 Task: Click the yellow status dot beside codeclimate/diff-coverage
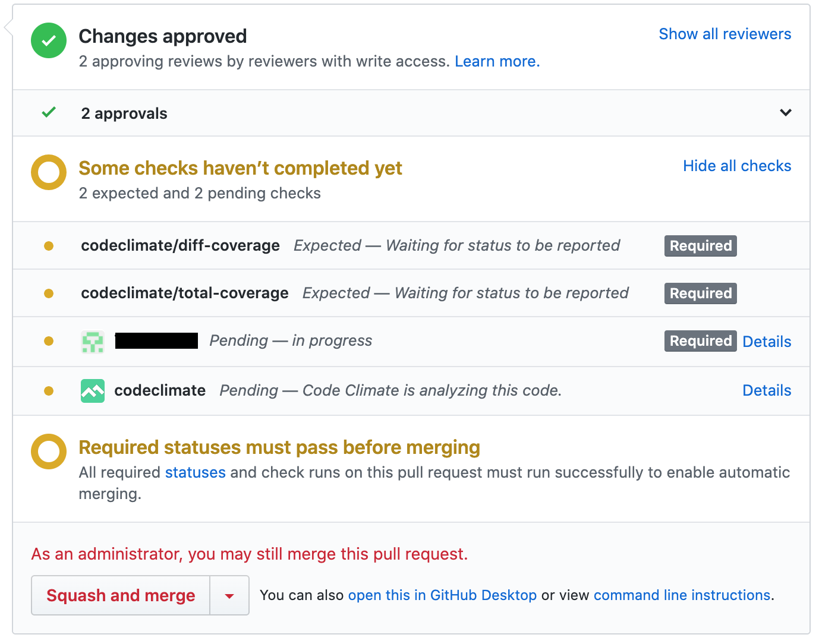tap(49, 245)
